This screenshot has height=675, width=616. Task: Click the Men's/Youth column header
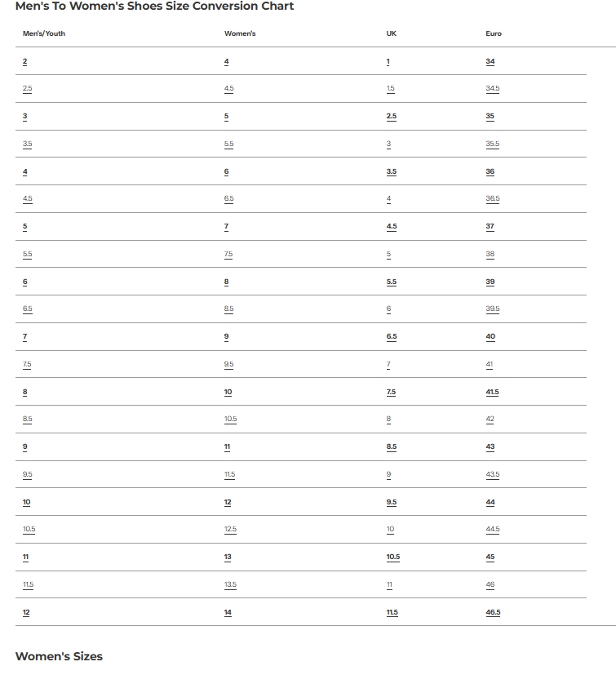tap(44, 33)
